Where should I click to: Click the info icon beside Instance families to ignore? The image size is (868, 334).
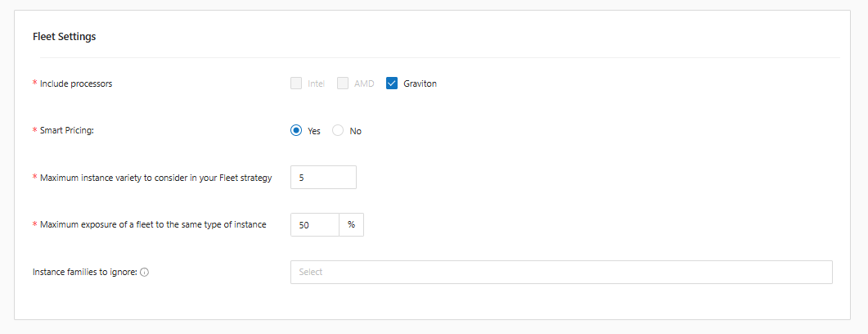click(x=145, y=272)
